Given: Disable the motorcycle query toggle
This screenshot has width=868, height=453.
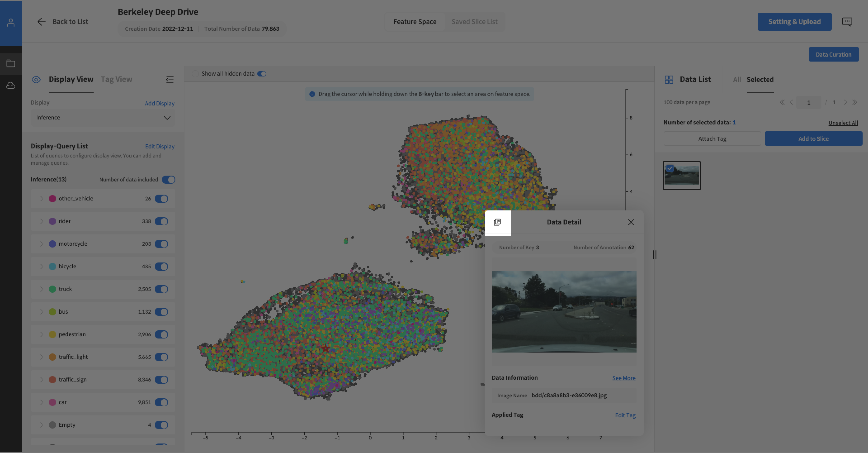Looking at the screenshot, I should [161, 244].
